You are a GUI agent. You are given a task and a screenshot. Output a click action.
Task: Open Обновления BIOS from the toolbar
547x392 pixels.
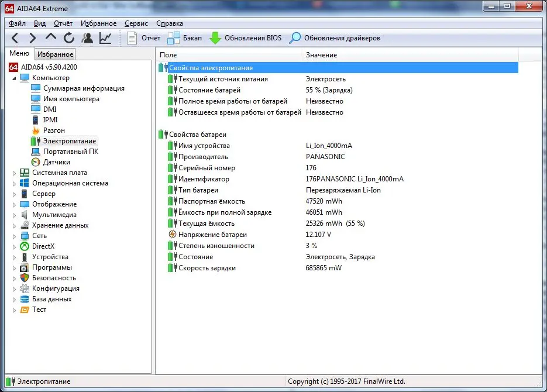[245, 38]
